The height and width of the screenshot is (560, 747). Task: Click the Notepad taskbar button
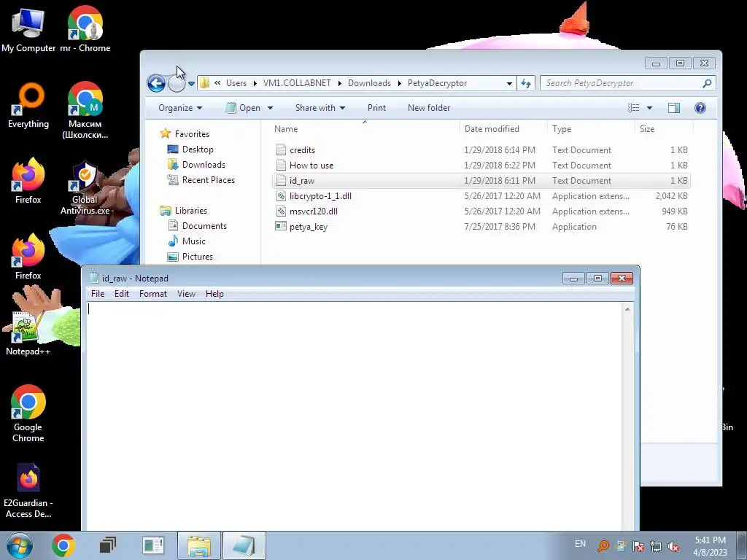click(x=244, y=545)
